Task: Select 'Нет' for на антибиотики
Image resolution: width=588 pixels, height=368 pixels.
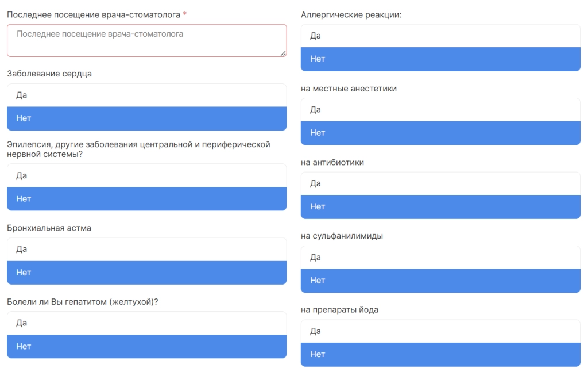Action: click(x=440, y=207)
